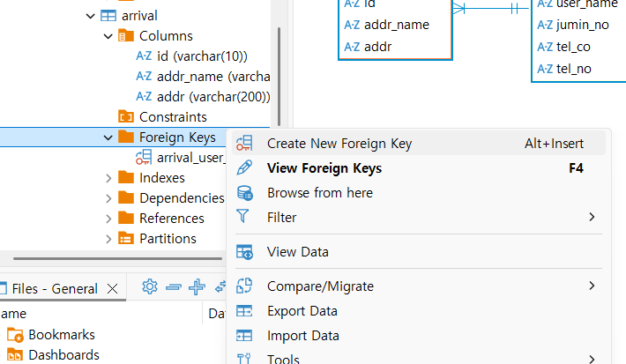This screenshot has width=626, height=364.
Task: Click the plus icon in Files toolbar
Action: coord(197,286)
